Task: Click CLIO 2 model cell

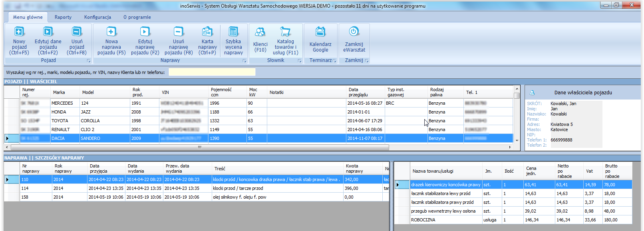Action: click(x=105, y=129)
